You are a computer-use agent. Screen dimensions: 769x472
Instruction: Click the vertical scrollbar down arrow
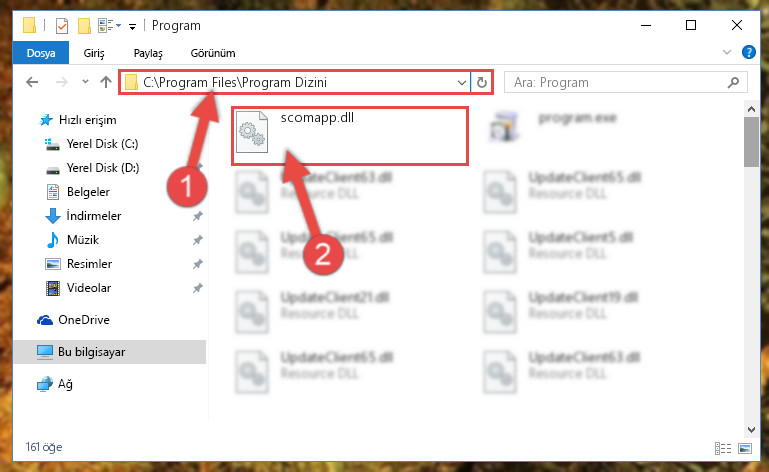click(x=751, y=430)
